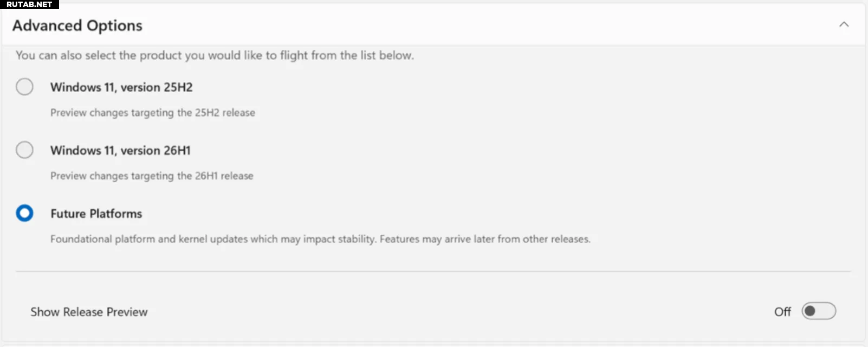Image resolution: width=868 pixels, height=347 pixels.
Task: Click "Preview changes targeting the 25H2 release" description
Action: [x=152, y=113]
